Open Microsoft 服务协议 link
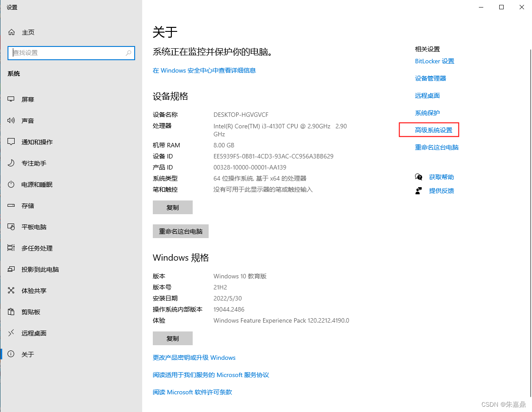 [x=211, y=375]
